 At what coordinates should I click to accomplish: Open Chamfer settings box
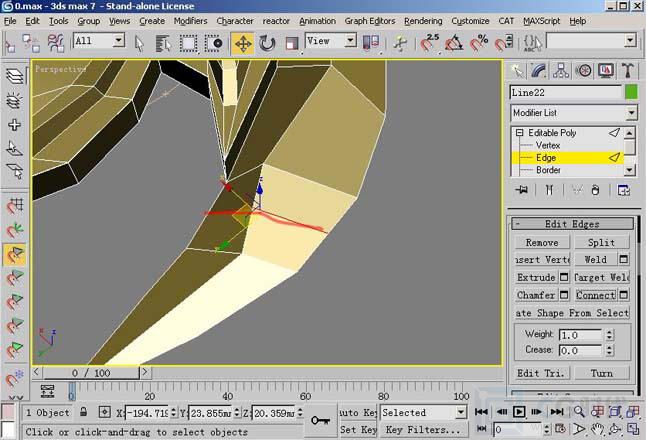point(564,295)
